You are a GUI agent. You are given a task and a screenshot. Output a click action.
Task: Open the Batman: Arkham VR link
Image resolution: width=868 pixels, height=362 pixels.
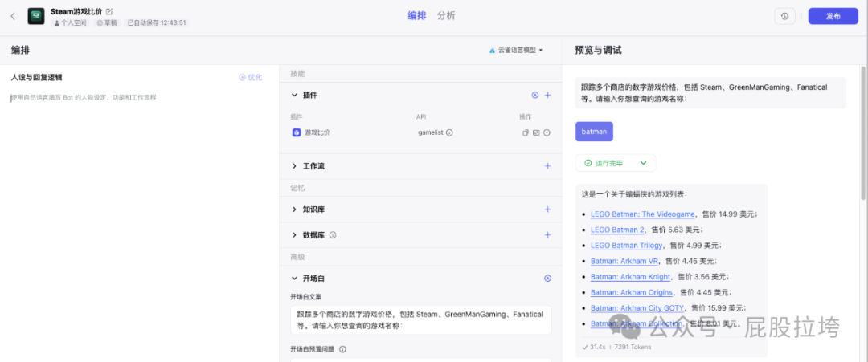pyautogui.click(x=624, y=261)
